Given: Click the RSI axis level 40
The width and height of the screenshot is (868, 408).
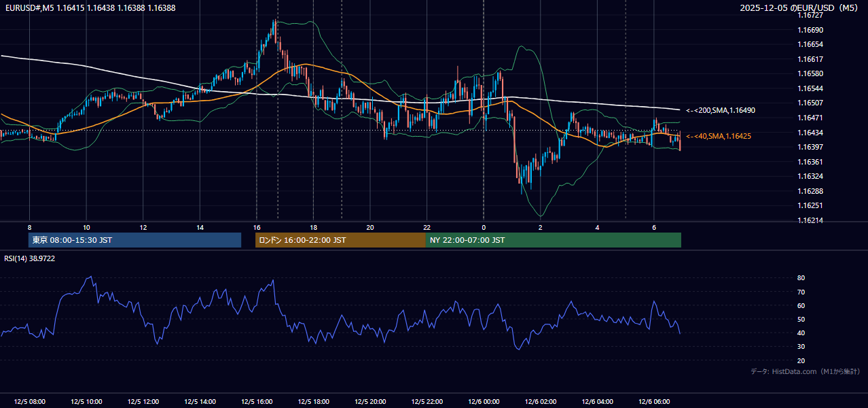Looking at the screenshot, I should pos(801,333).
